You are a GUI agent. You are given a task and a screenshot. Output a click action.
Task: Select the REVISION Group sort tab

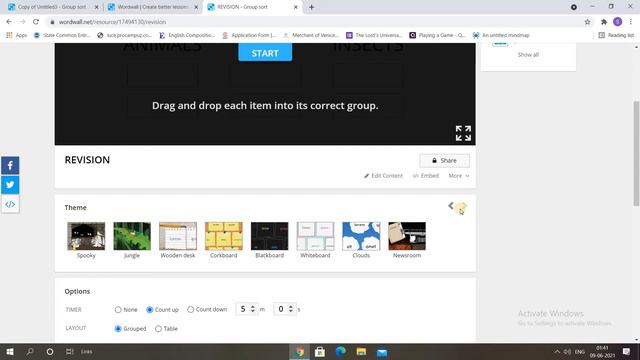pyautogui.click(x=252, y=7)
